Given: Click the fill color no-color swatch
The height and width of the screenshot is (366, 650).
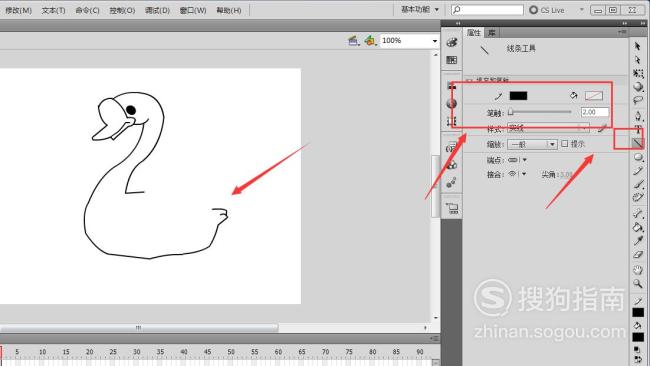Looking at the screenshot, I should pyautogui.click(x=594, y=96).
